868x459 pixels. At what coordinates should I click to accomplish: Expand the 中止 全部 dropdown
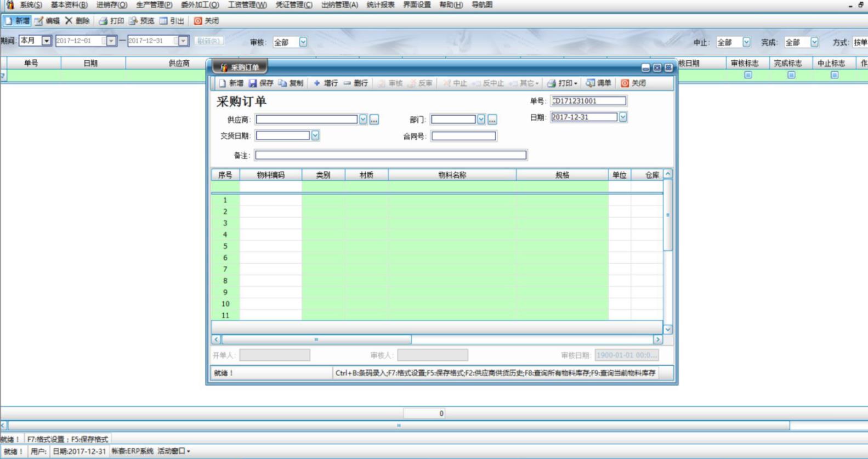[x=746, y=42]
